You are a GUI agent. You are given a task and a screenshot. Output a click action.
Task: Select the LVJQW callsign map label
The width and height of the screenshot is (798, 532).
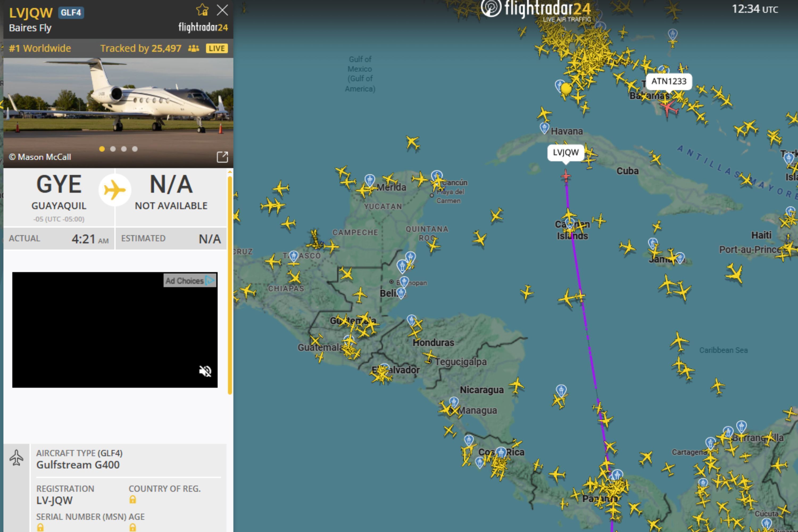(x=566, y=152)
